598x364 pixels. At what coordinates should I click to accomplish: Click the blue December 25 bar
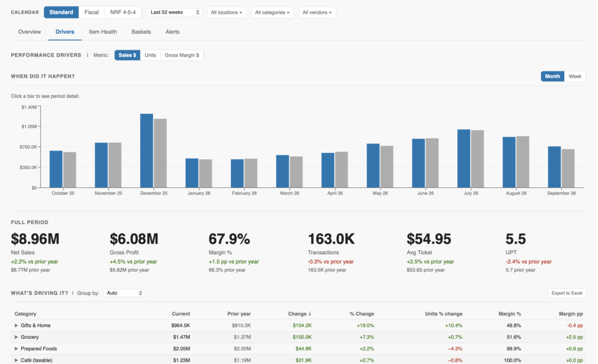point(147,150)
